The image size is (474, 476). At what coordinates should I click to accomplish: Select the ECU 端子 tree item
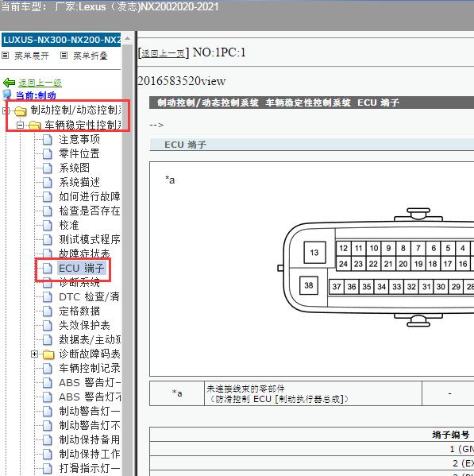82,269
